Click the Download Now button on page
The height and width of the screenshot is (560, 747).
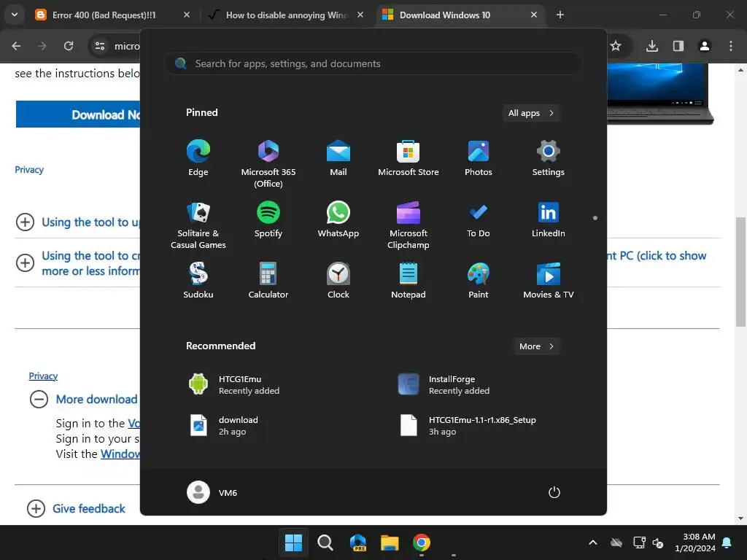point(78,114)
